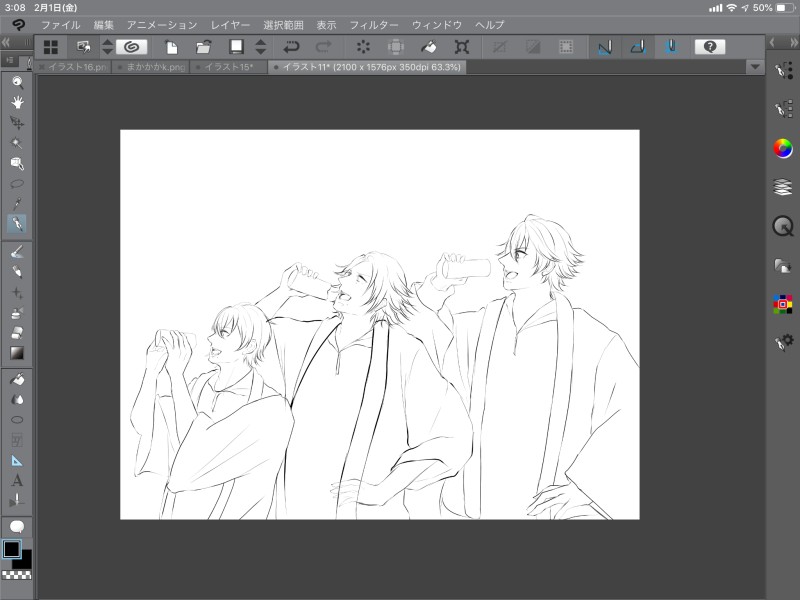Click the toolbar Fill bucket icon
The height and width of the screenshot is (600, 800).
click(429, 47)
